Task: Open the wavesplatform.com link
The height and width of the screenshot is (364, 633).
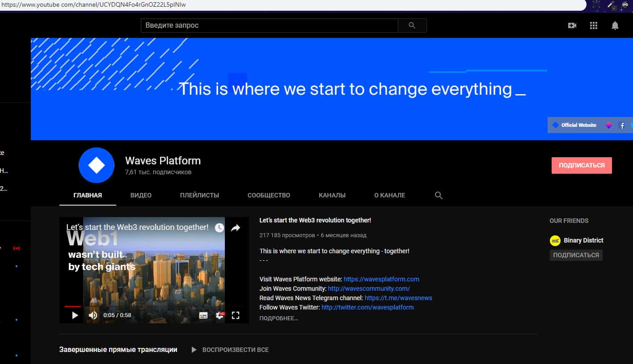Action: point(381,279)
